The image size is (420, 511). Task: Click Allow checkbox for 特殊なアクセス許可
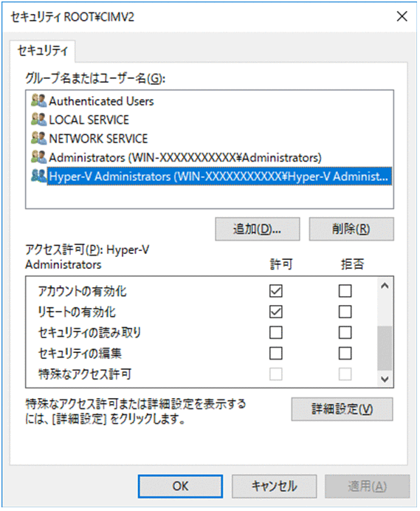point(275,374)
